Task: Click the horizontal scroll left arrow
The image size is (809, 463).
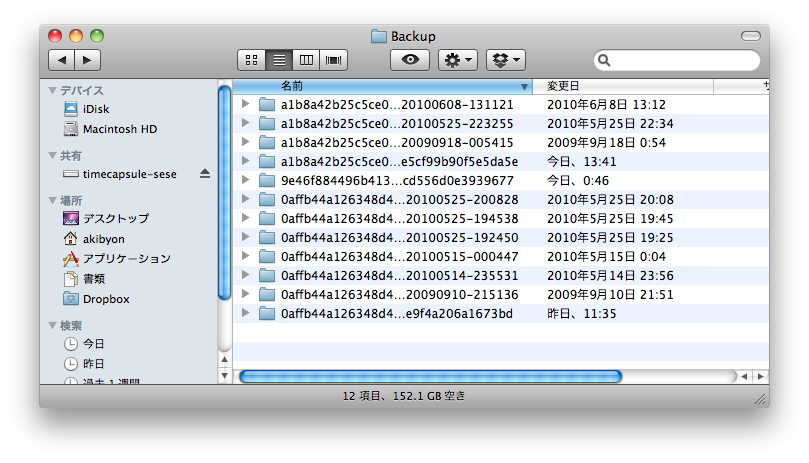Action: tap(744, 377)
